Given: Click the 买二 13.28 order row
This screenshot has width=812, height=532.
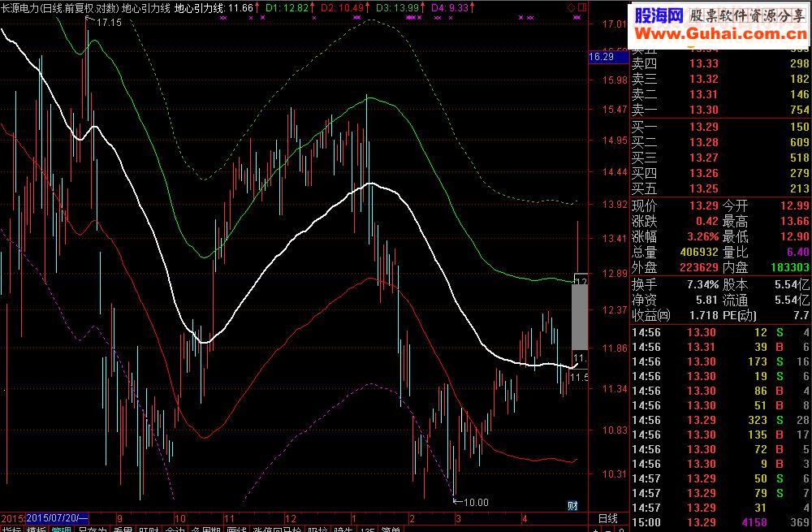Looking at the screenshot, I should [720, 142].
